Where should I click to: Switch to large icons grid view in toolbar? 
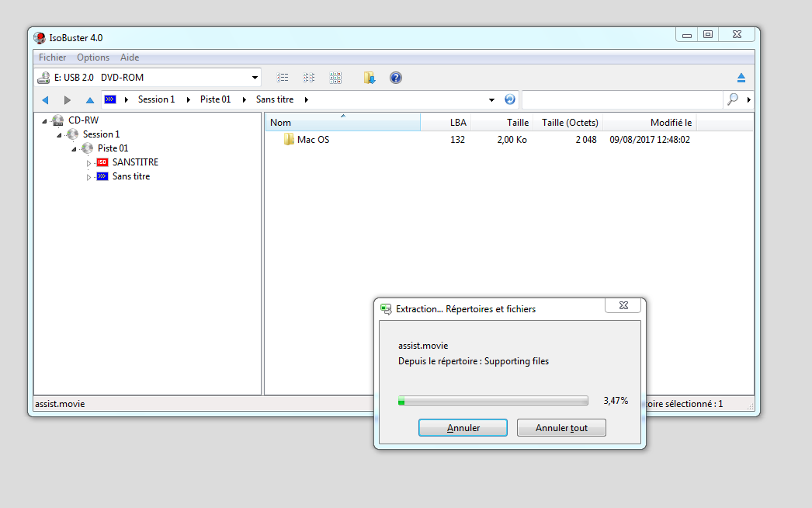335,78
